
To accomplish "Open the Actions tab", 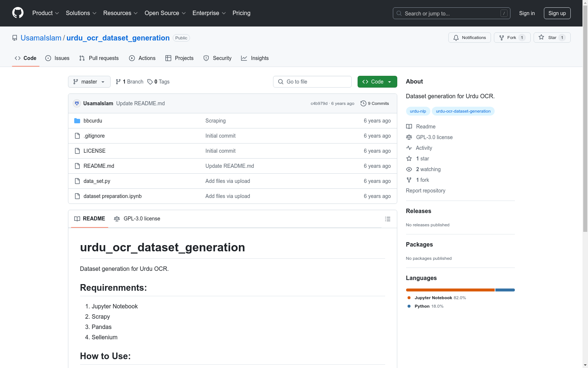I will click(x=142, y=58).
